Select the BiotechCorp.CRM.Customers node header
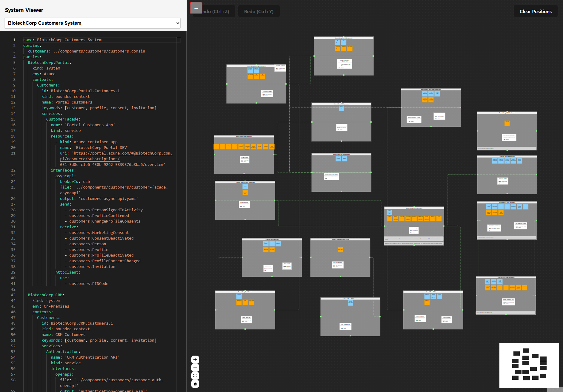 (x=507, y=113)
